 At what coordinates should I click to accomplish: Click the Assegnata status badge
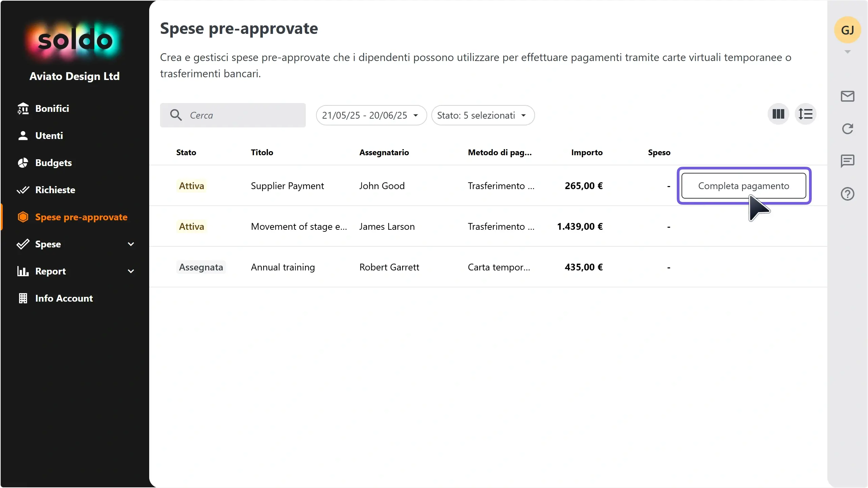click(x=201, y=267)
